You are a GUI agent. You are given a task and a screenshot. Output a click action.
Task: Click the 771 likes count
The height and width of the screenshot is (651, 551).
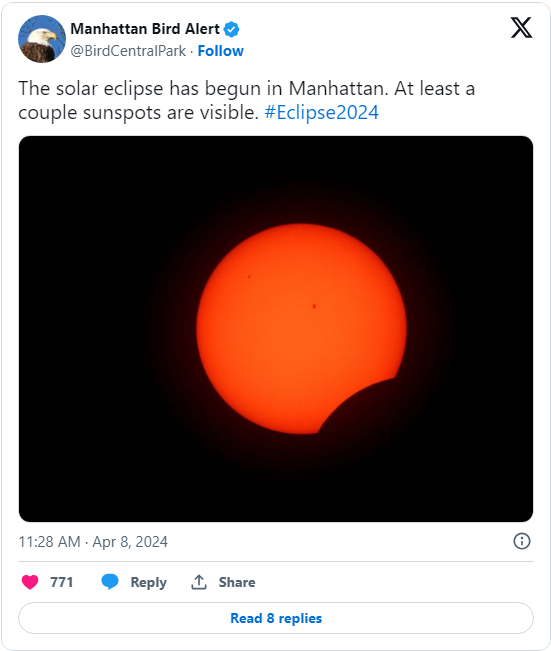[61, 582]
